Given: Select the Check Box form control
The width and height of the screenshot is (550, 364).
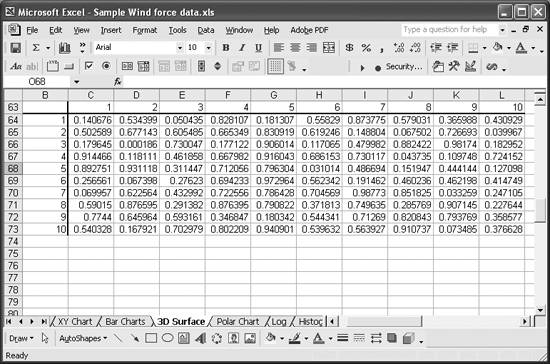Looking at the screenshot, I should [89, 66].
